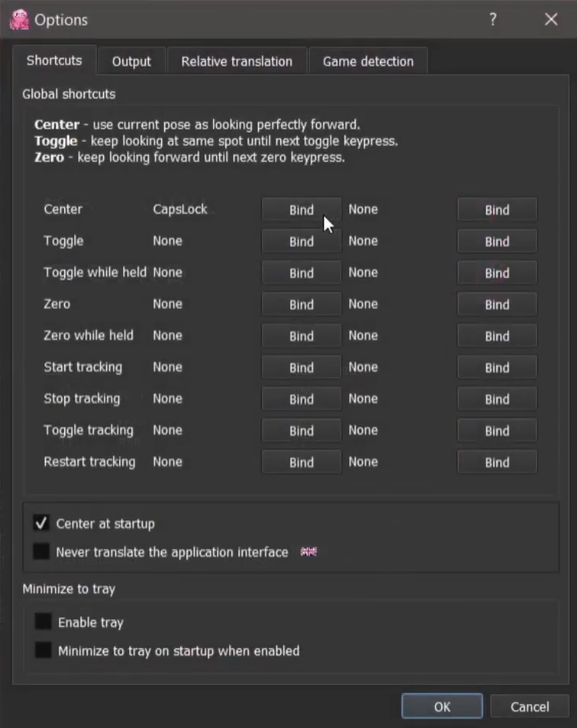
Task: Click the UK flag icon beside translate option
Action: 309,551
